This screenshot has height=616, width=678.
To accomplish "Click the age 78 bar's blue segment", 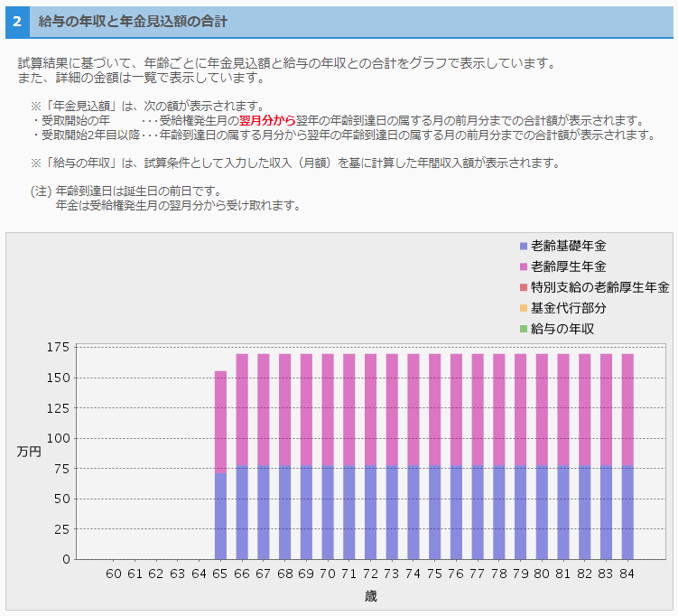I will (x=499, y=513).
